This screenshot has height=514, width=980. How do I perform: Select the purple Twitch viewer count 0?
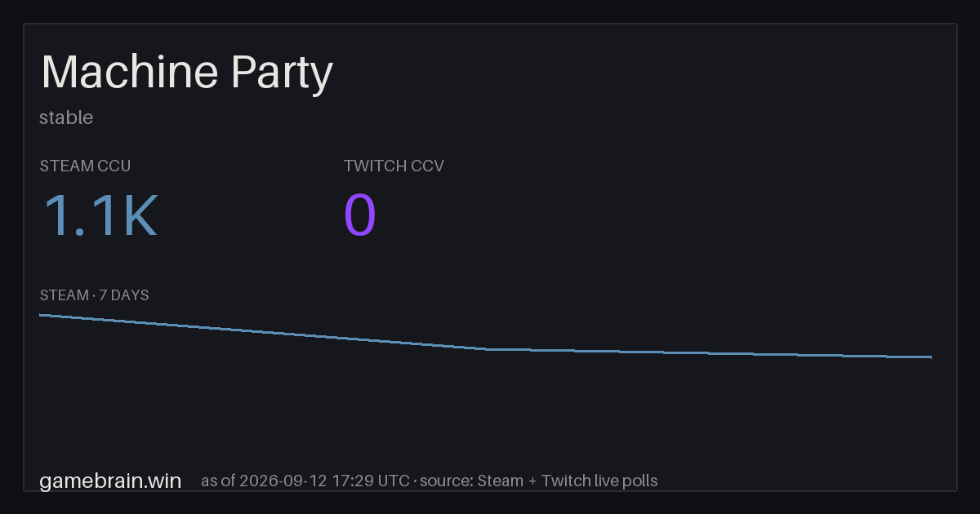click(360, 216)
